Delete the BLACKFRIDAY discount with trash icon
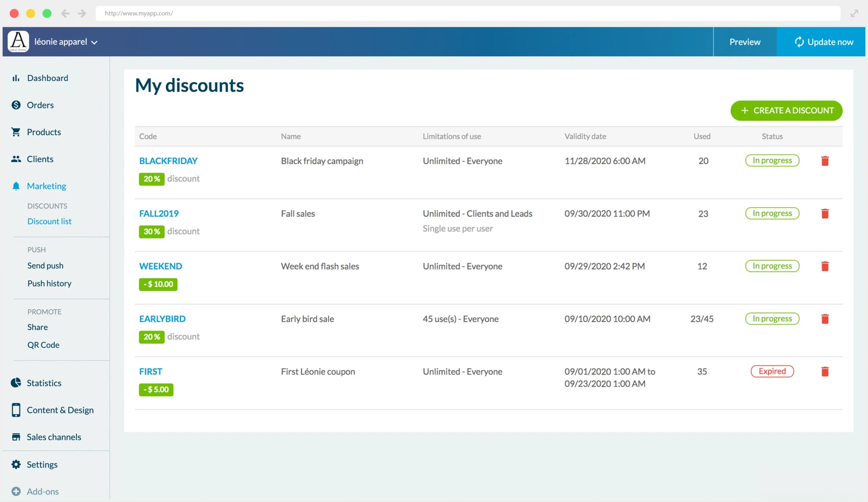Image resolution: width=868 pixels, height=502 pixels. pos(825,161)
